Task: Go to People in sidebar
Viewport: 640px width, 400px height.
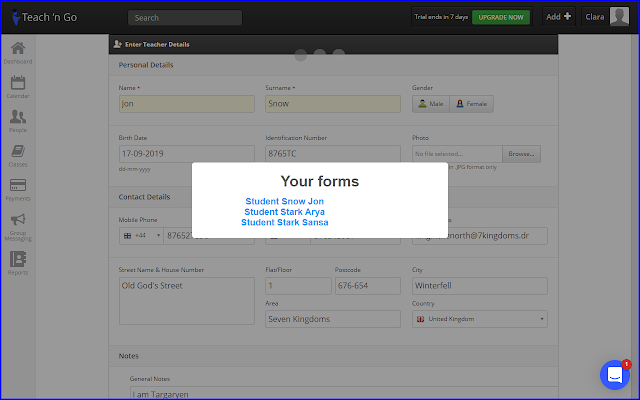Action: click(x=18, y=121)
